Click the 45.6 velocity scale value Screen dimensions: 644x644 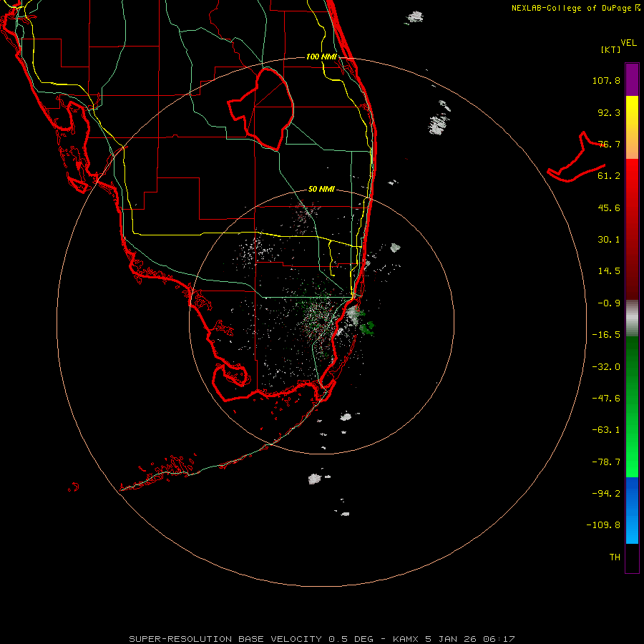(609, 208)
